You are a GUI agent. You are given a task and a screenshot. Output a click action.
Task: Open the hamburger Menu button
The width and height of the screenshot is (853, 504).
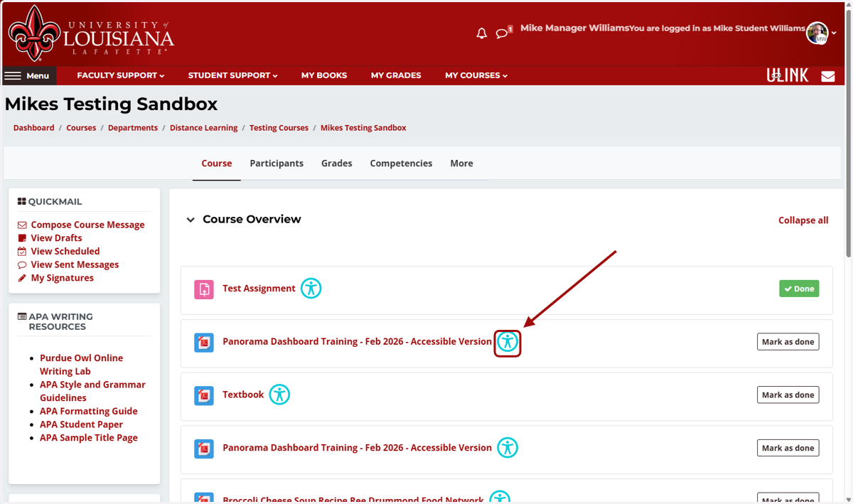(x=28, y=75)
